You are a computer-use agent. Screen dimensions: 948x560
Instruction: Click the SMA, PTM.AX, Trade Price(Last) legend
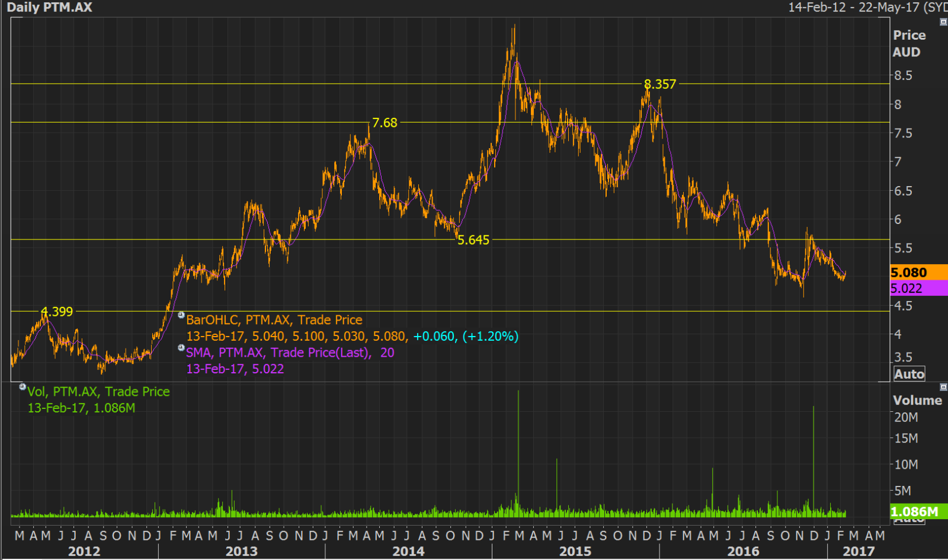[x=290, y=353]
